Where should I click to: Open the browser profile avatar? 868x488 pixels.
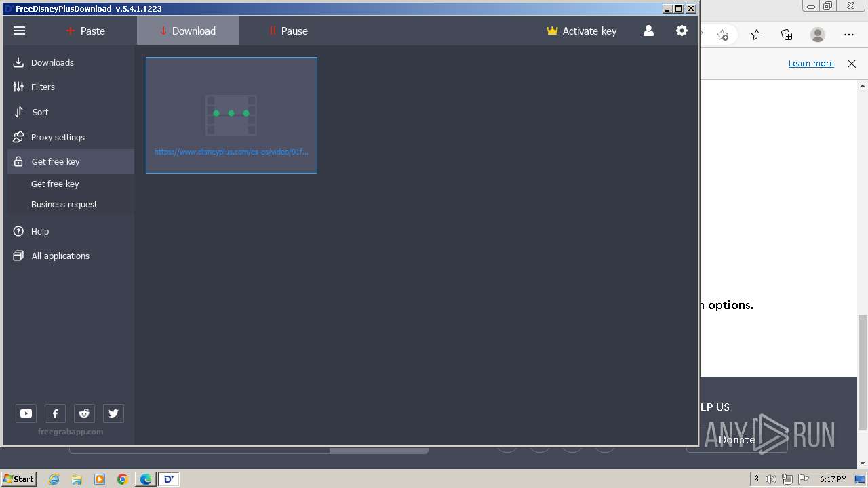[818, 35]
